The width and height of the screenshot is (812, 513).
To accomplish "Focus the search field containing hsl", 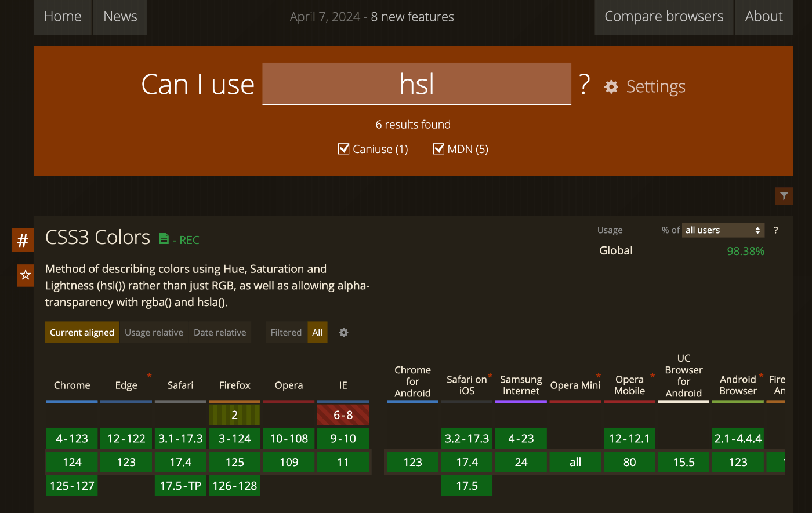I will pyautogui.click(x=417, y=84).
